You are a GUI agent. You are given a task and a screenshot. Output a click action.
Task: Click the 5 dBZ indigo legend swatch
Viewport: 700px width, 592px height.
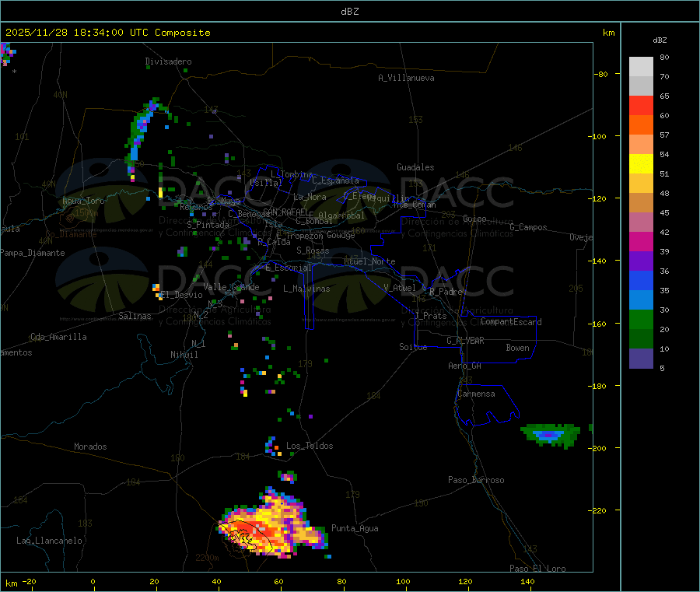point(641,359)
